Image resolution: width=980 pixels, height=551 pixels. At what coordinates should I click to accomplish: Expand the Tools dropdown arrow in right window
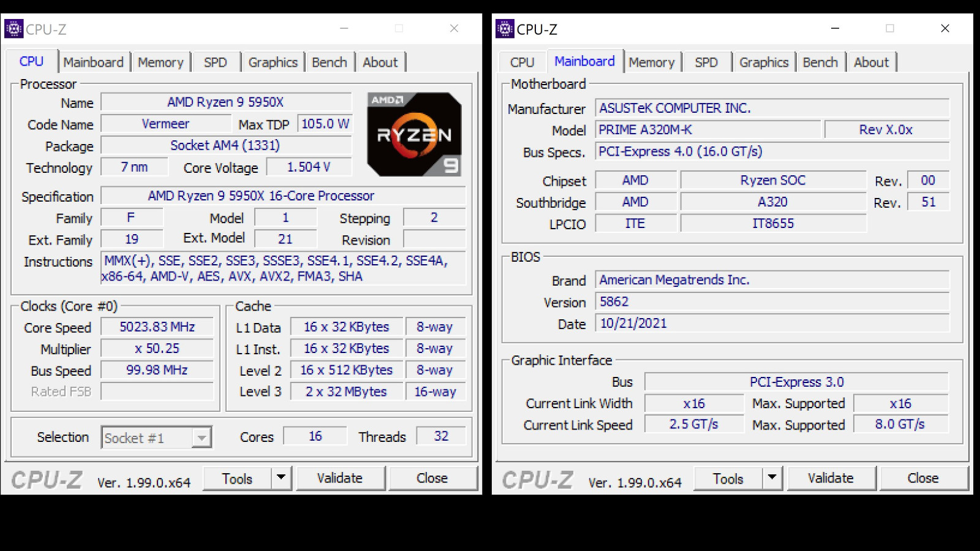(772, 478)
